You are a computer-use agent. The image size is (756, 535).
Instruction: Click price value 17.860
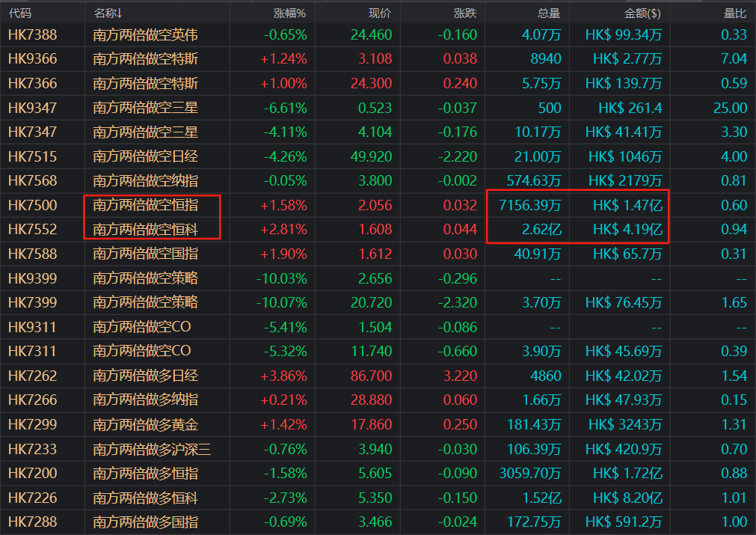tap(371, 424)
